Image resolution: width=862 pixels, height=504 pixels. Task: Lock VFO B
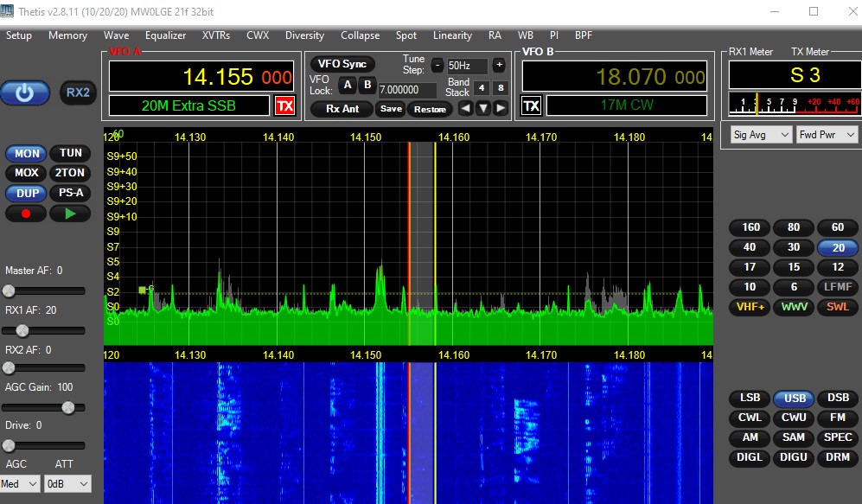(x=367, y=86)
